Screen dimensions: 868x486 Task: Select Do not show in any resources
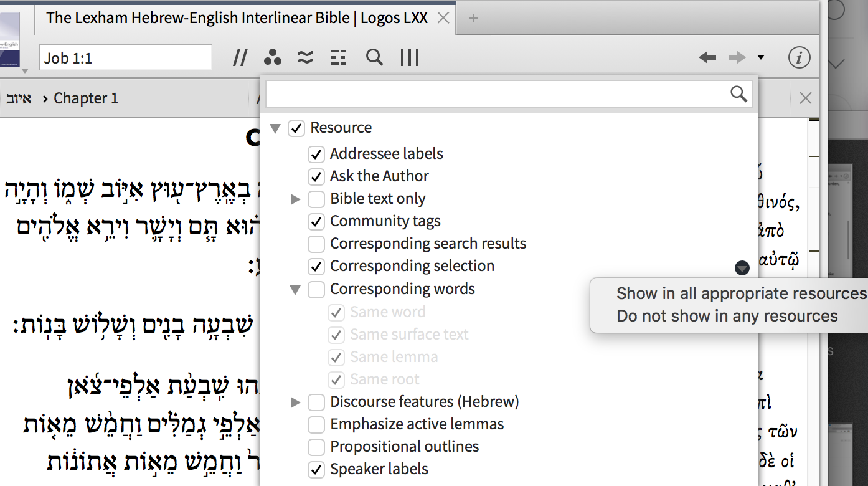tap(727, 316)
